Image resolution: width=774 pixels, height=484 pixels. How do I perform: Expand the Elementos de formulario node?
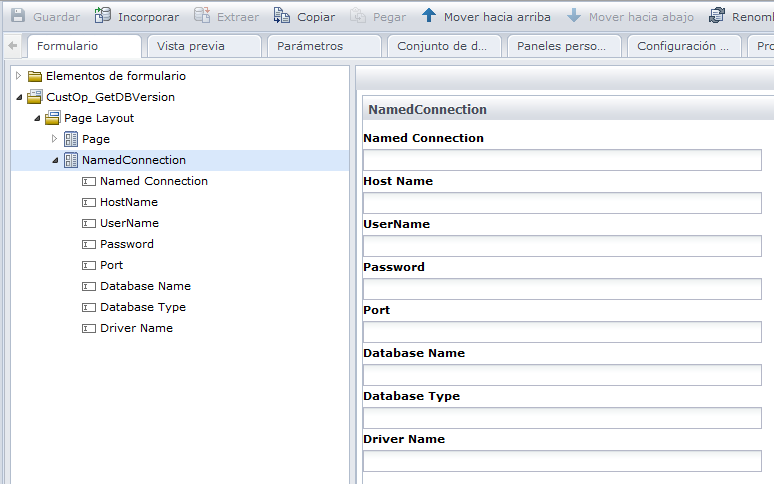[x=19, y=76]
